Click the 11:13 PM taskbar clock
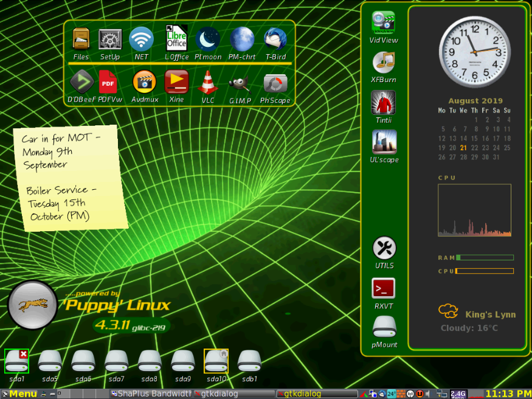 click(x=508, y=394)
